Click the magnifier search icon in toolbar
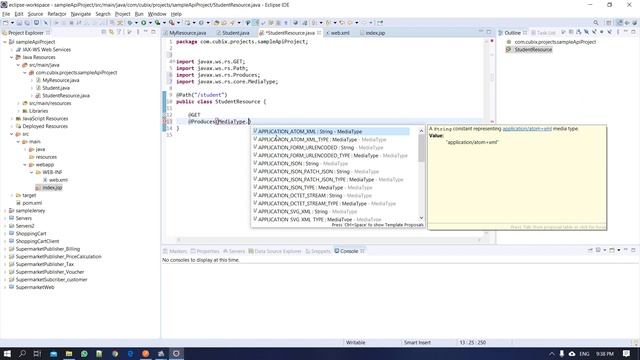The height and width of the screenshot is (360, 640). 596,23
